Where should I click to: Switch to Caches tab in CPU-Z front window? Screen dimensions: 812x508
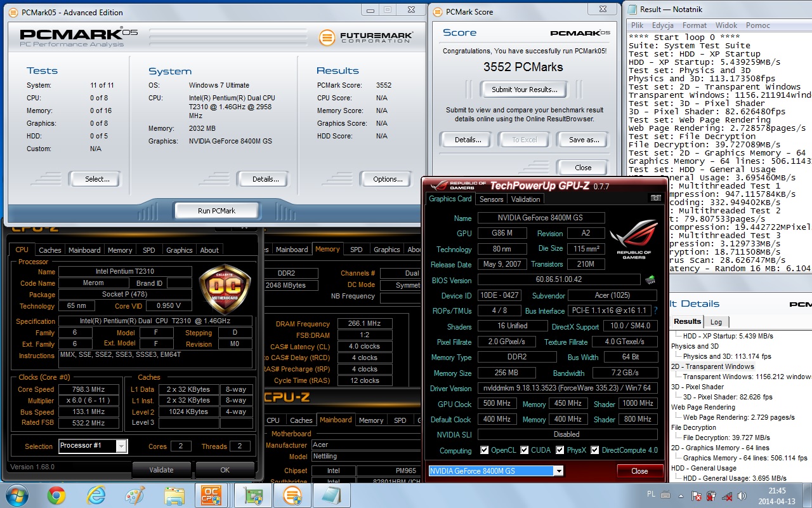click(x=51, y=250)
